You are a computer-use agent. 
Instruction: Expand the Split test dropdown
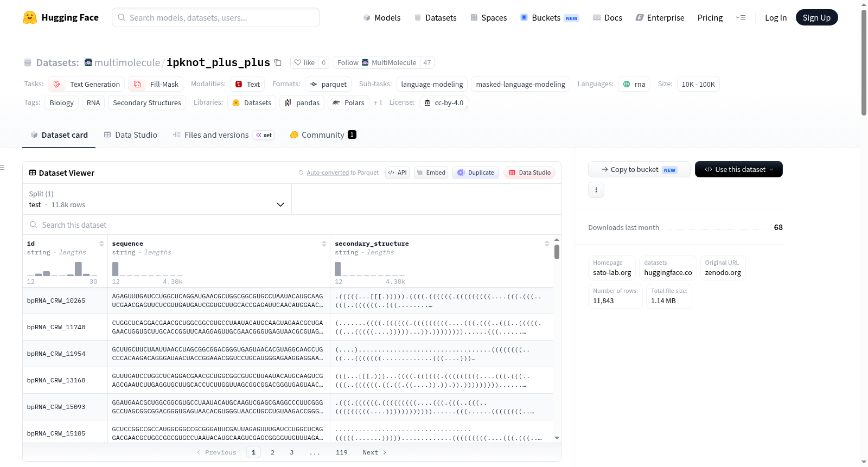point(157,199)
